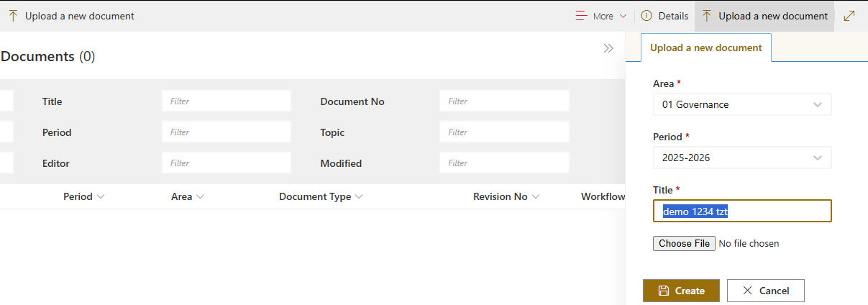Click upload arrow icon in left toolbar
The image size is (868, 305).
[13, 16]
